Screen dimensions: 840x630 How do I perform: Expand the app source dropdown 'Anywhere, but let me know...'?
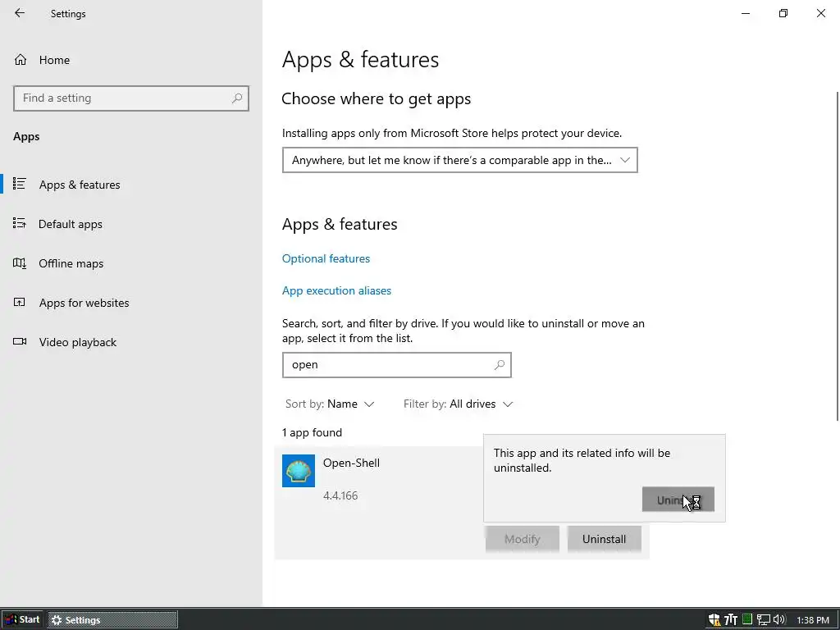click(x=459, y=160)
